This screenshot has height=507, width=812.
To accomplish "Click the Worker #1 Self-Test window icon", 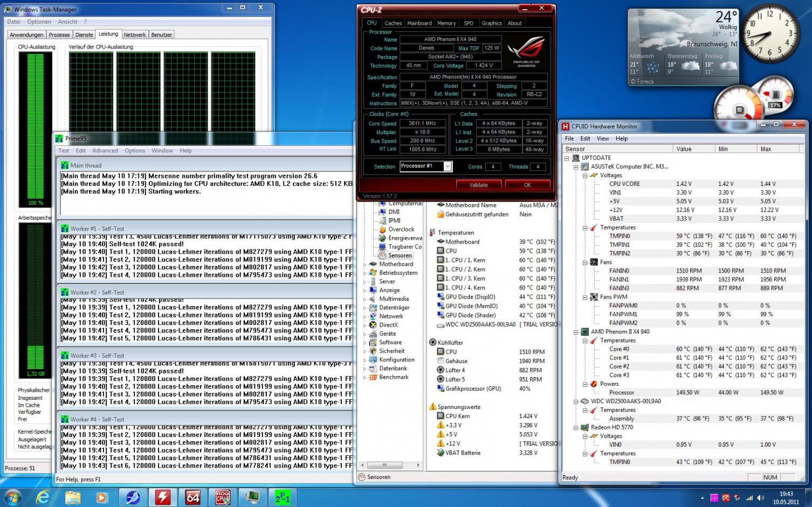I will coord(65,228).
